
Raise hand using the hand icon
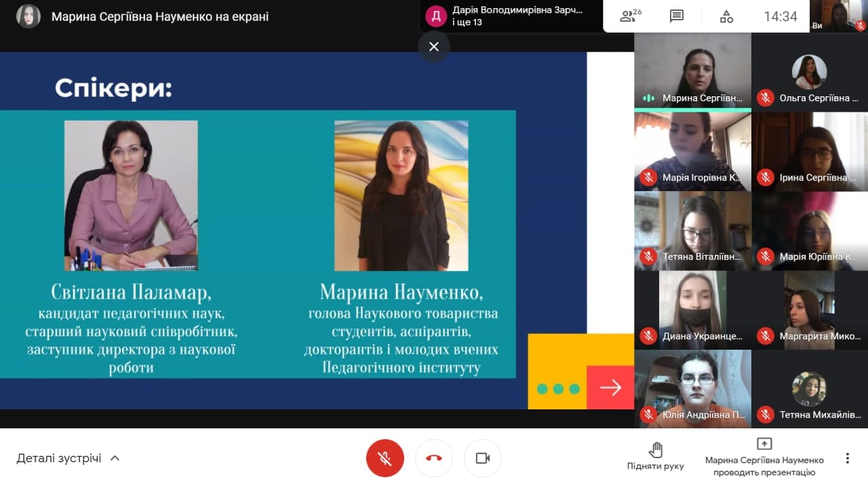pyautogui.click(x=655, y=450)
